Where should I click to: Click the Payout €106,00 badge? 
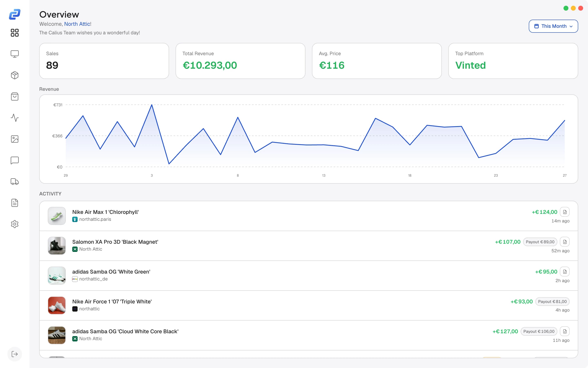coord(539,331)
